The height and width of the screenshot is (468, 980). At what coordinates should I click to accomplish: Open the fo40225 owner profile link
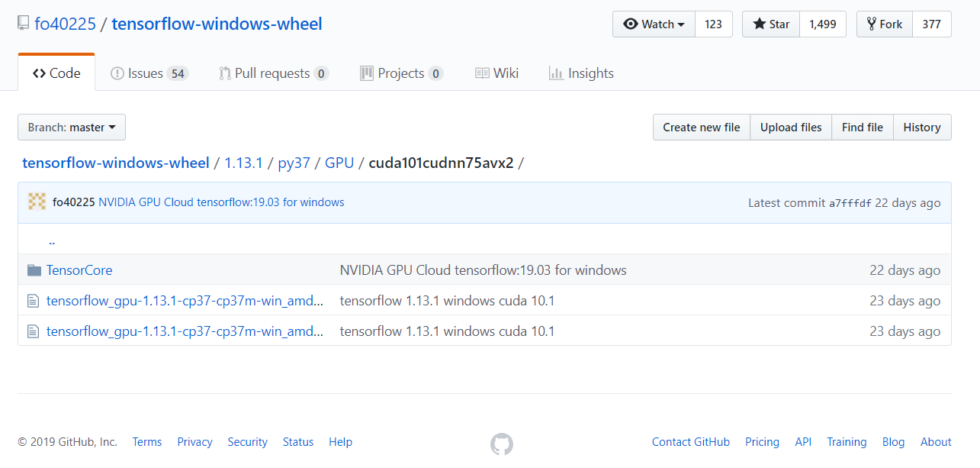click(65, 24)
